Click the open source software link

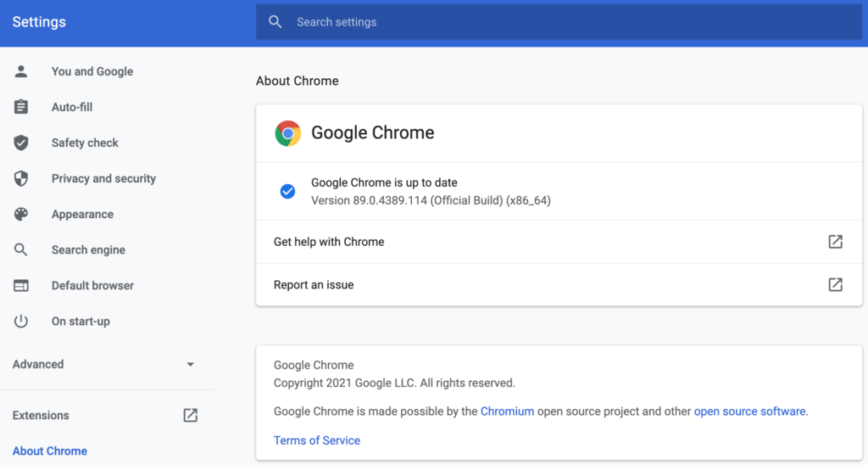pos(749,411)
